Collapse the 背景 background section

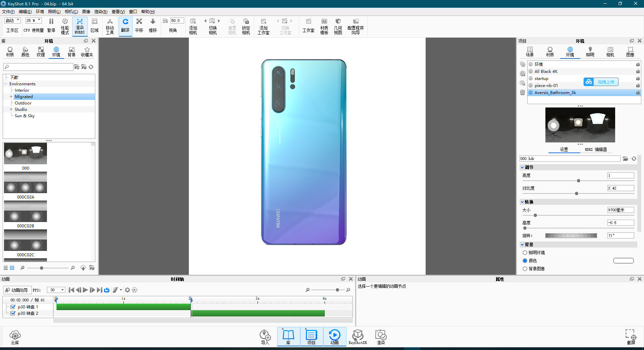click(x=522, y=245)
